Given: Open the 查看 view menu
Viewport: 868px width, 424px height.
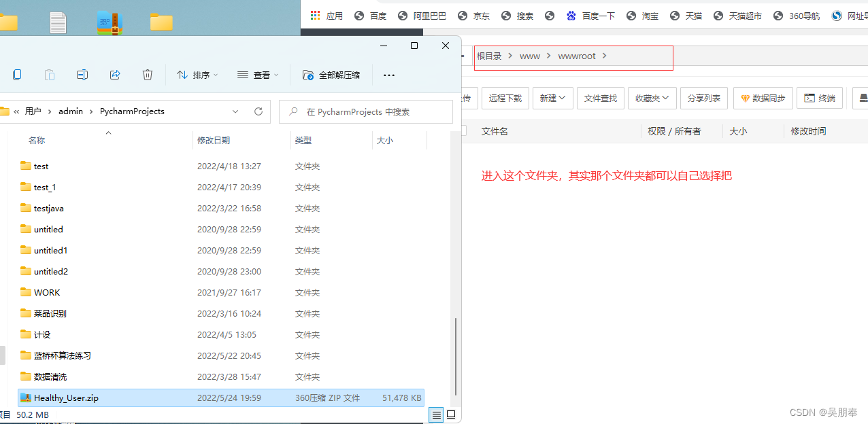Looking at the screenshot, I should pyautogui.click(x=257, y=75).
